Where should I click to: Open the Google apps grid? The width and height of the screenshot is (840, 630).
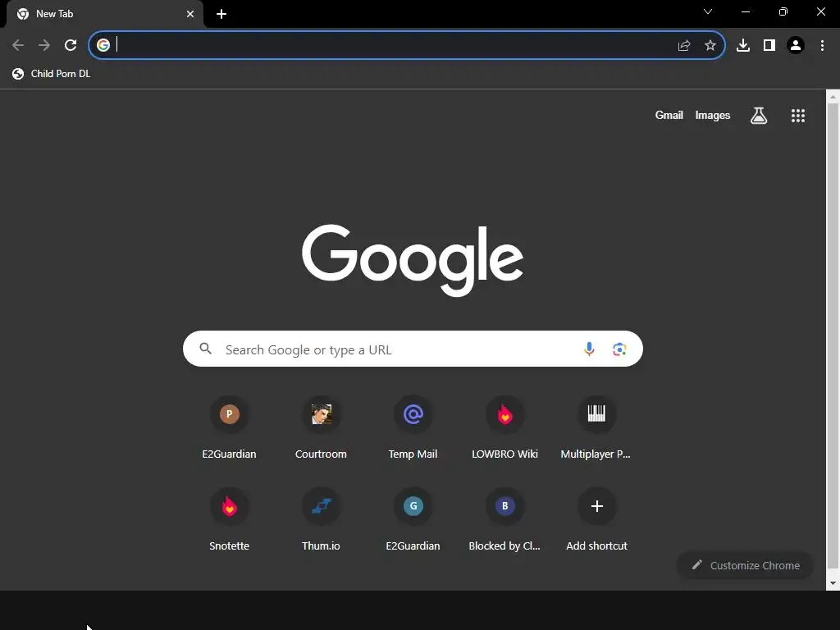point(798,115)
